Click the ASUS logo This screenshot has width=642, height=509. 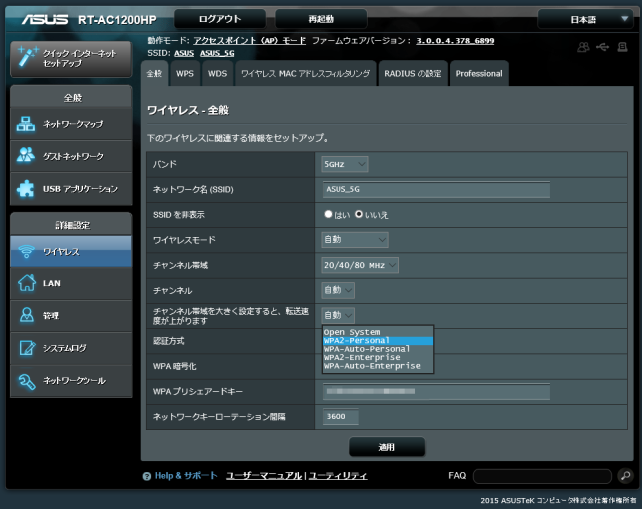point(45,19)
